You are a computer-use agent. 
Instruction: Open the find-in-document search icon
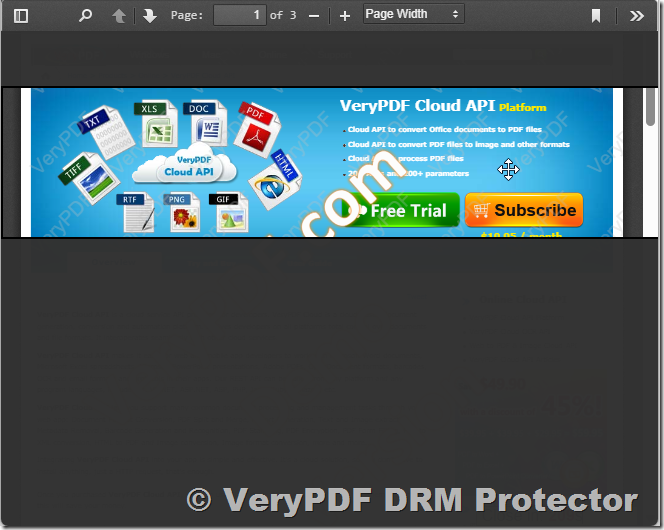[x=86, y=16]
